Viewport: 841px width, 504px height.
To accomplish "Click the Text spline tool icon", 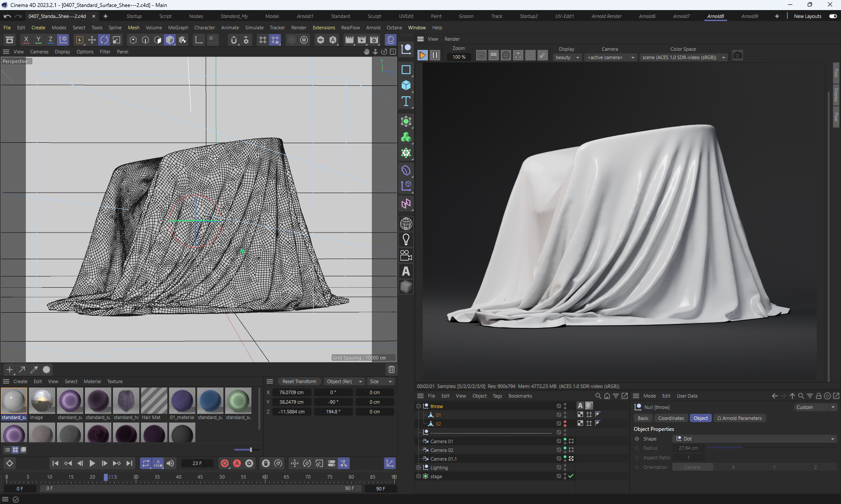I will 406,102.
